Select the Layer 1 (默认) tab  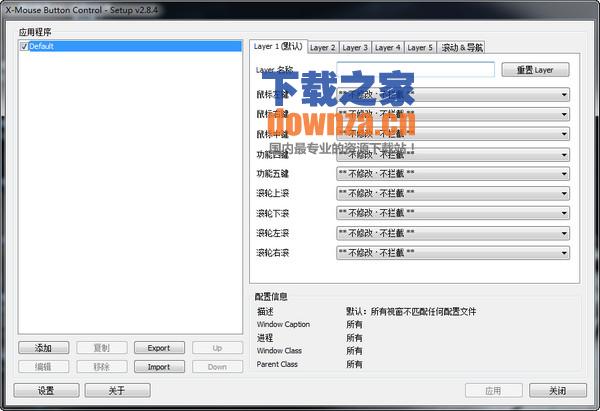278,47
